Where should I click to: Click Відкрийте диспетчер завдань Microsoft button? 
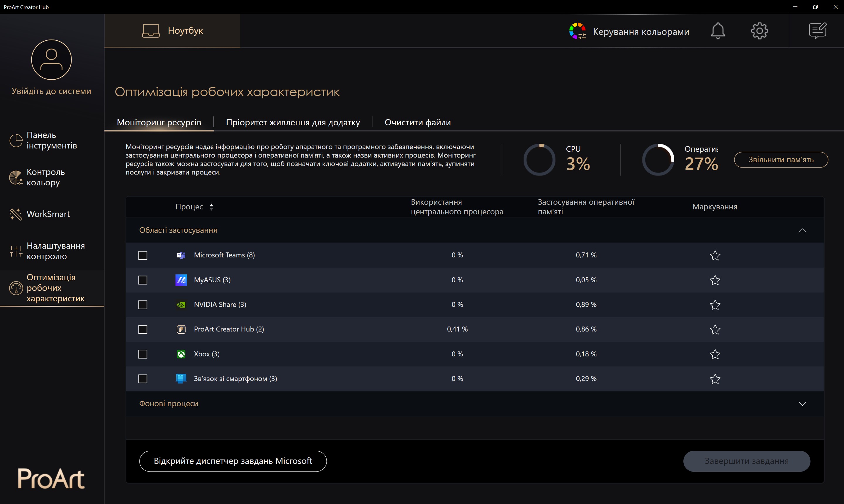point(233,461)
